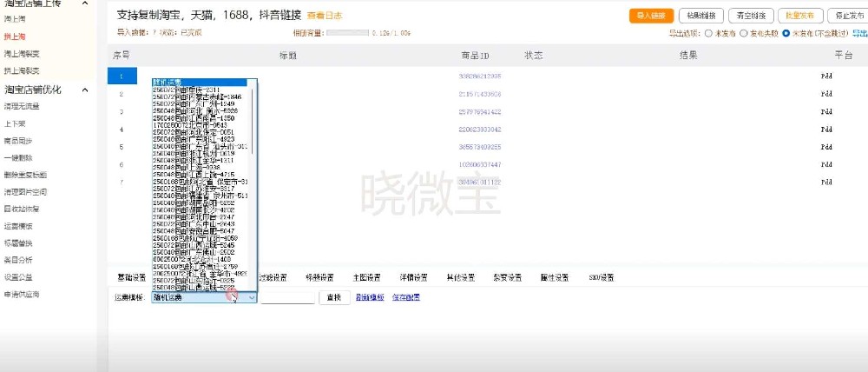Click the 停止发布 button
Image resolution: width=868 pixels, height=372 pixels.
[x=847, y=16]
